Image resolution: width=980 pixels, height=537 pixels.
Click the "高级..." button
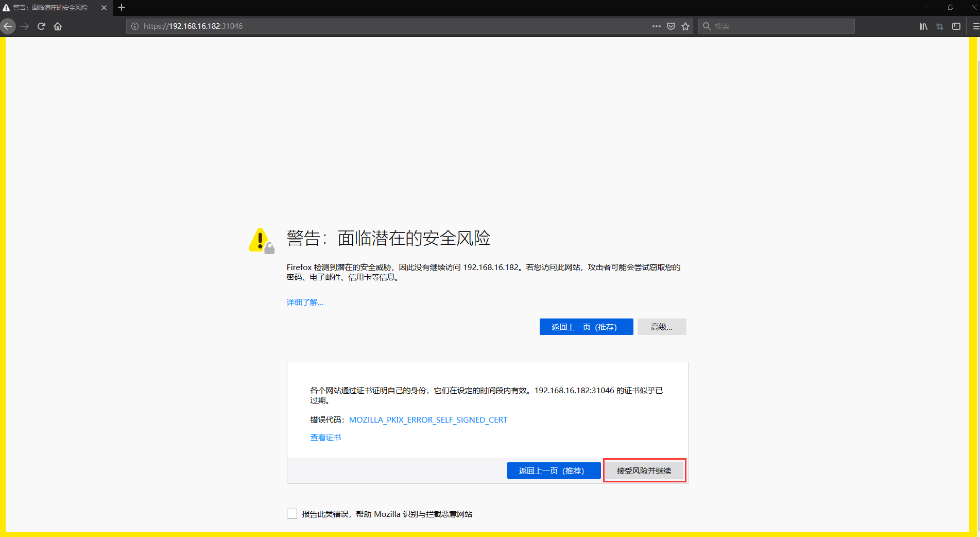click(x=662, y=327)
